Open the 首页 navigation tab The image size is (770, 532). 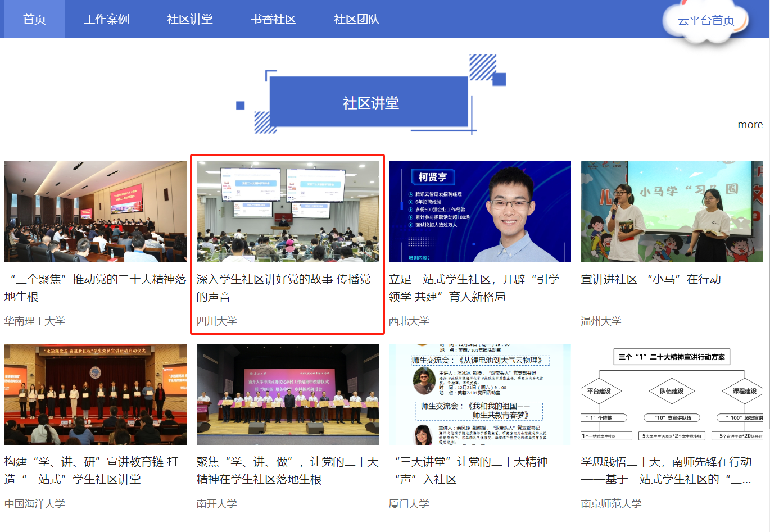coord(34,19)
